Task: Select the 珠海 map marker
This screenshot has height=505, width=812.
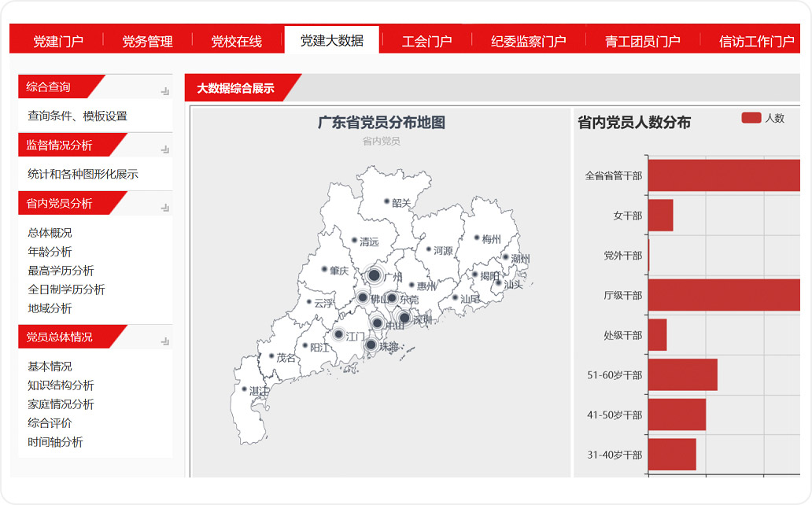Action: [371, 345]
